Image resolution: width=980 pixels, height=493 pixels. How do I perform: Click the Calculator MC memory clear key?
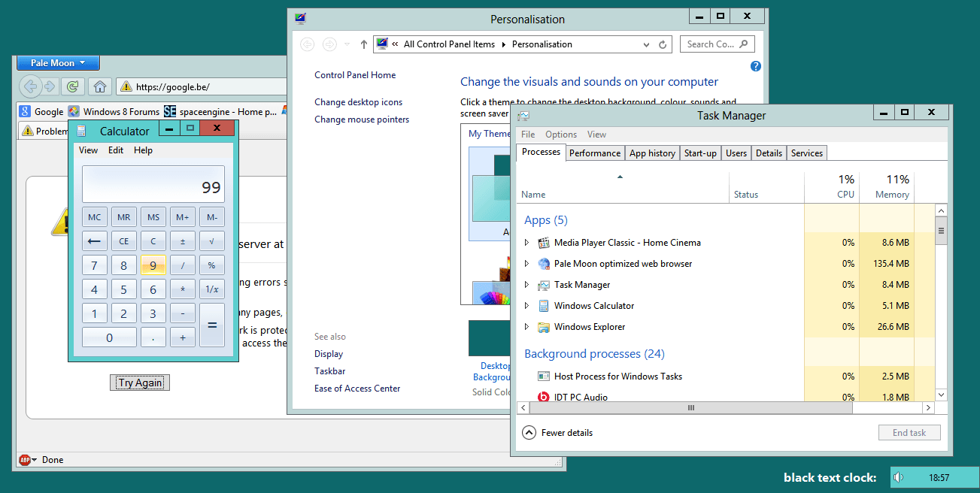pos(95,217)
